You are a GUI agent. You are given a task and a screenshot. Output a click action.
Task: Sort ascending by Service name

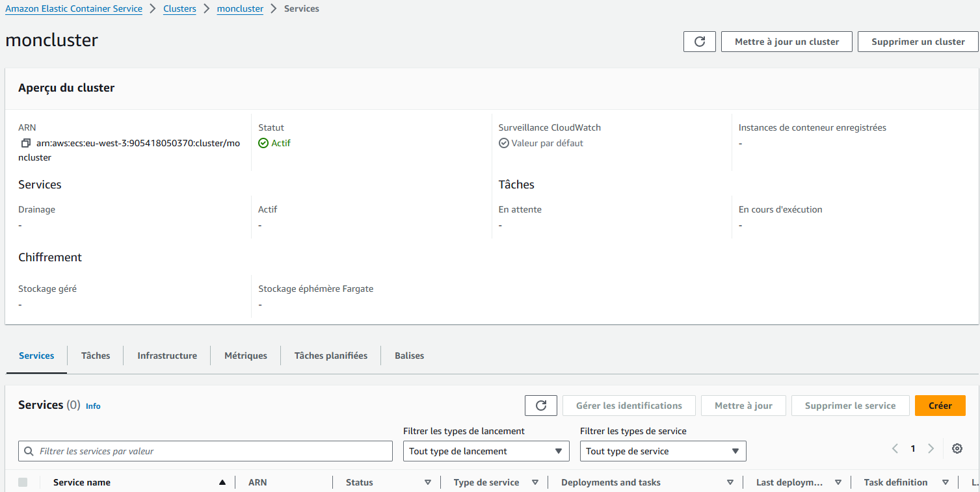click(222, 482)
